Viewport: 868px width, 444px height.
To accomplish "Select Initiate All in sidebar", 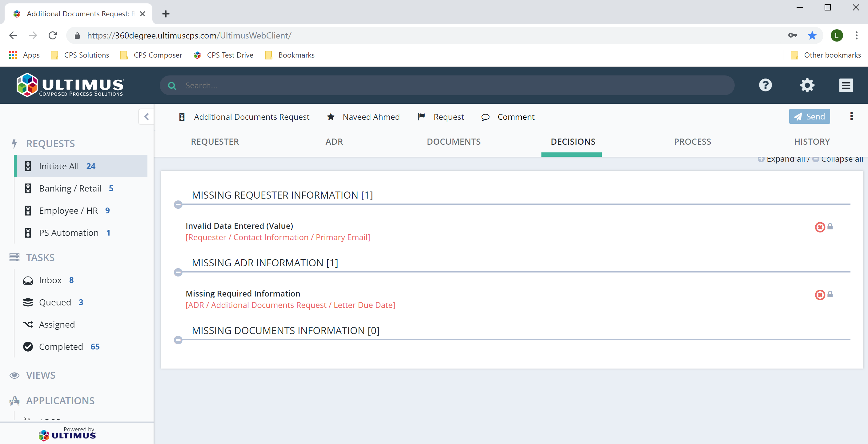I will [81, 166].
